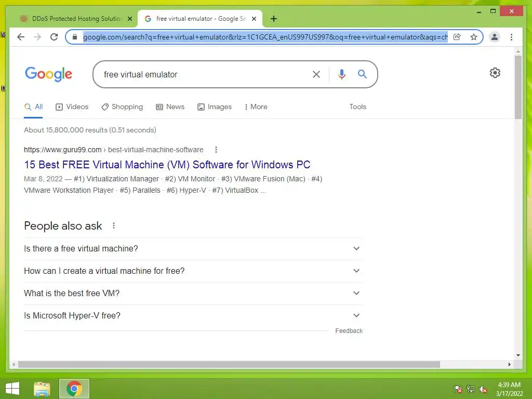Click the guru99.com result URL

click(x=114, y=150)
